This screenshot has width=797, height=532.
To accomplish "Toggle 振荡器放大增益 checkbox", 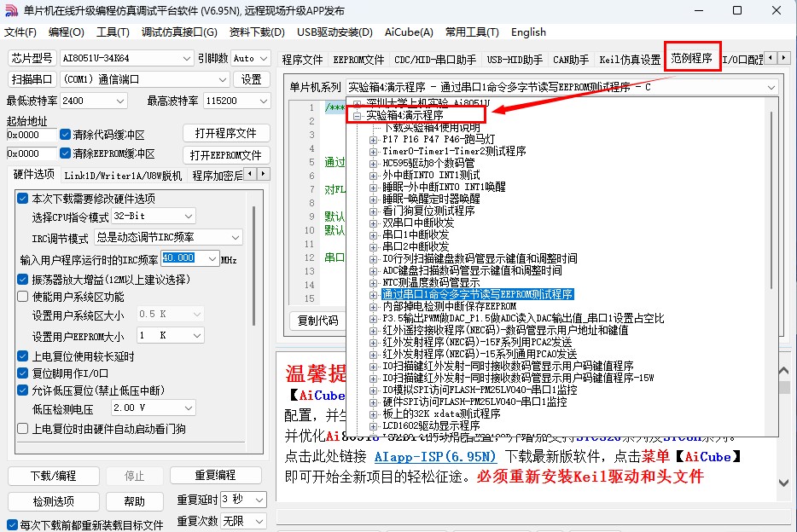I will pyautogui.click(x=22, y=279).
